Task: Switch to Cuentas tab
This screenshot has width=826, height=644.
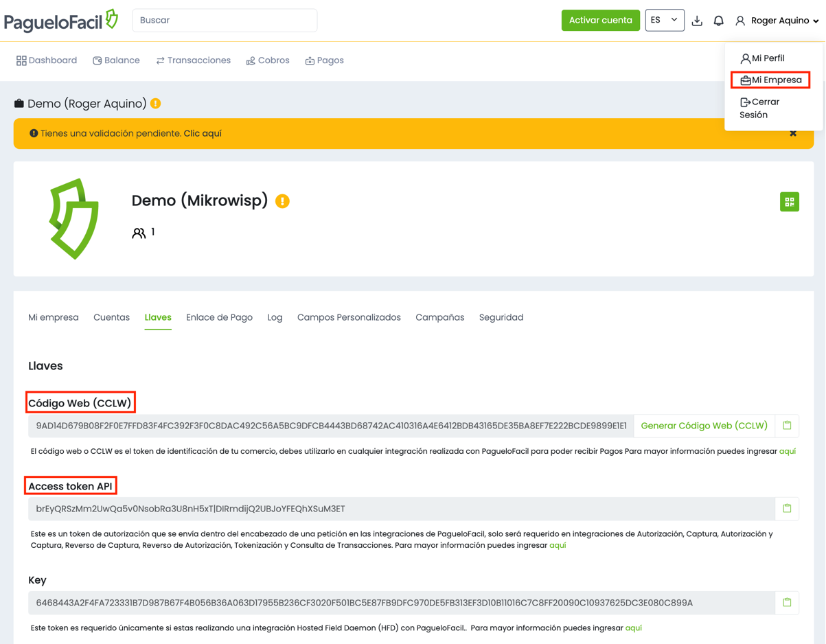Action: (111, 317)
